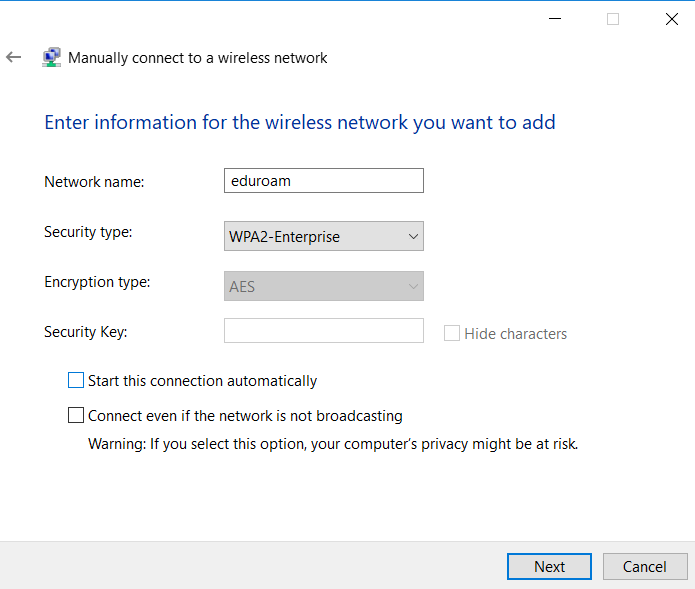Click the Encryption type label
The height and width of the screenshot is (589, 695).
pos(98,282)
